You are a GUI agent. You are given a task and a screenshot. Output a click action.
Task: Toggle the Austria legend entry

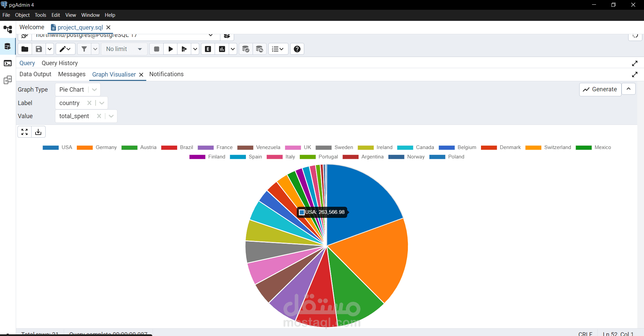pos(139,147)
